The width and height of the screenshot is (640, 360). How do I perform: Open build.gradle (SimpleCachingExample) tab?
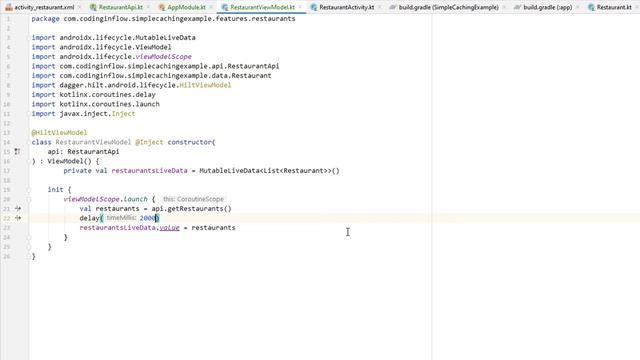tap(449, 7)
